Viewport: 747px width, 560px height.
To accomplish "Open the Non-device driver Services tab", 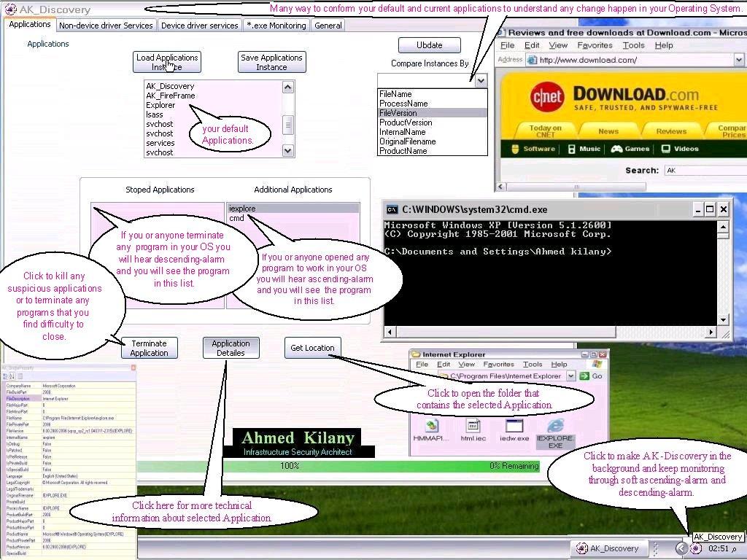I will [106, 26].
